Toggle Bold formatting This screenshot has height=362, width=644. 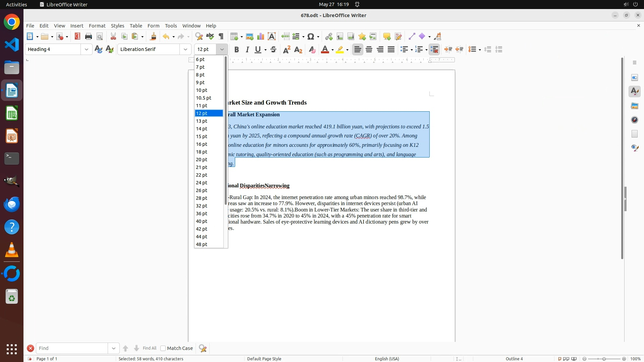[x=236, y=50]
